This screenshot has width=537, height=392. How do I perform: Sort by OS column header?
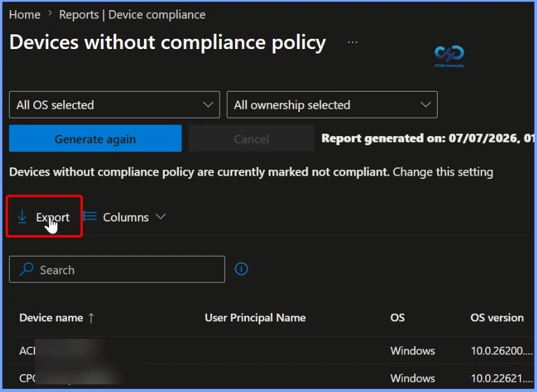coord(397,318)
